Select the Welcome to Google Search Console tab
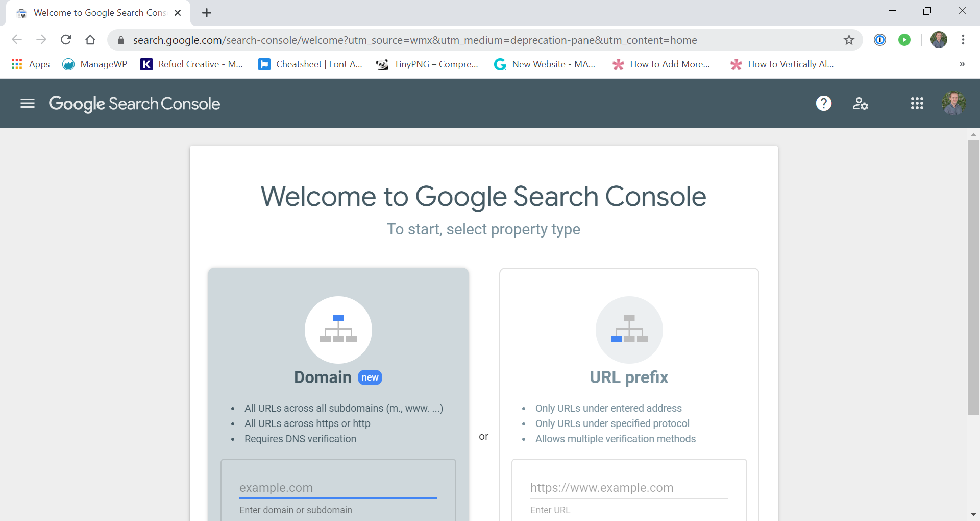980x521 pixels. coord(97,13)
